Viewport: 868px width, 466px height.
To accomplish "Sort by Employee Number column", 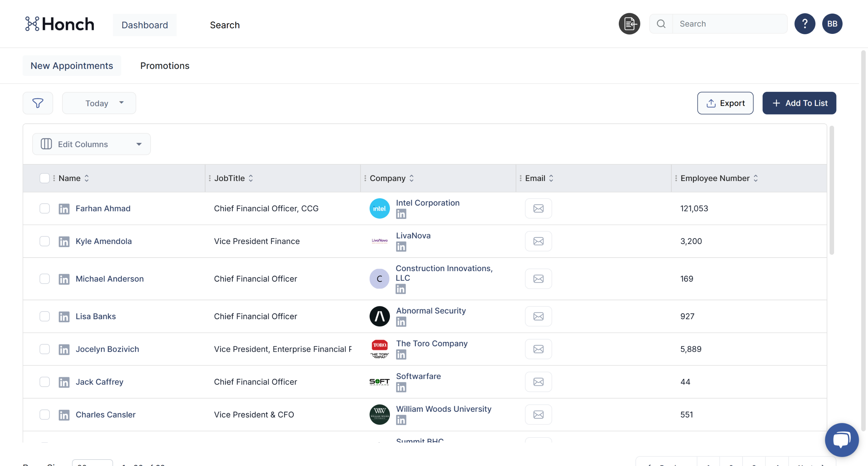I will pos(755,178).
